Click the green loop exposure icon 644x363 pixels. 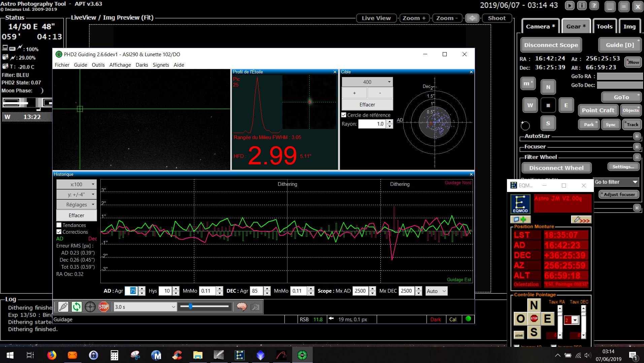coord(77,307)
